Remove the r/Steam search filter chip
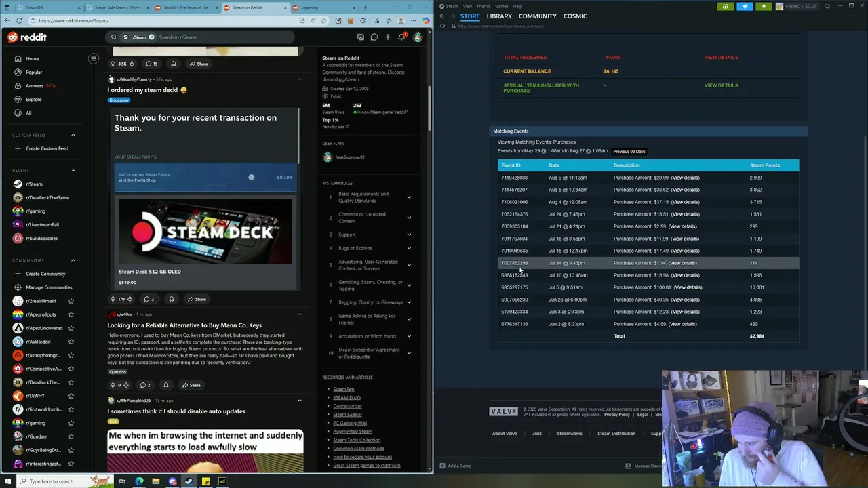 click(x=151, y=37)
